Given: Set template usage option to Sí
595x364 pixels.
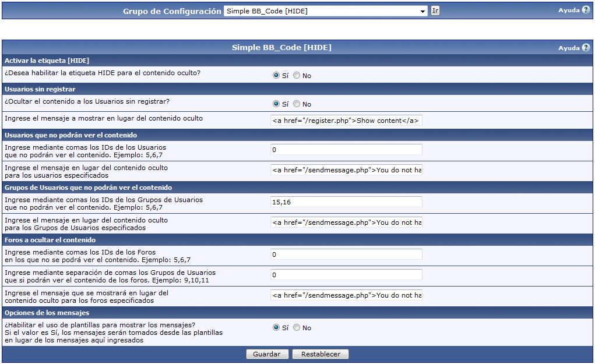Looking at the screenshot, I should point(276,327).
